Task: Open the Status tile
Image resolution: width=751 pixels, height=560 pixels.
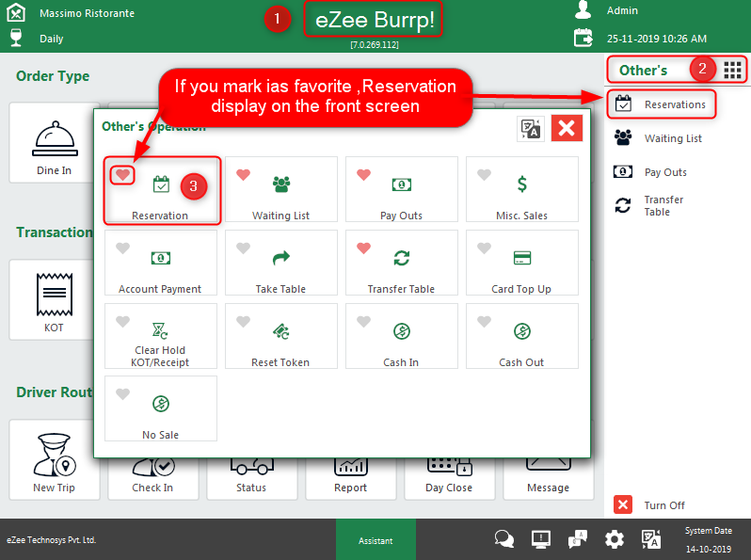Action: (251, 478)
